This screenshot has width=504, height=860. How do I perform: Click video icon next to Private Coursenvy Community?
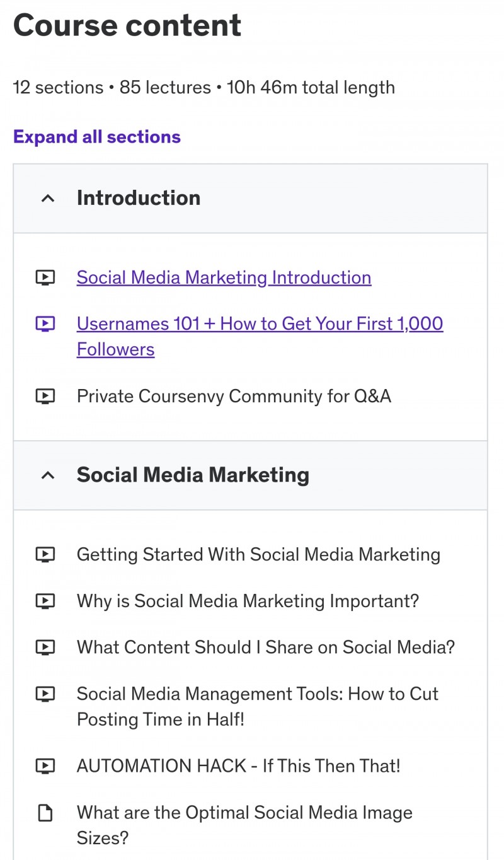click(x=45, y=396)
